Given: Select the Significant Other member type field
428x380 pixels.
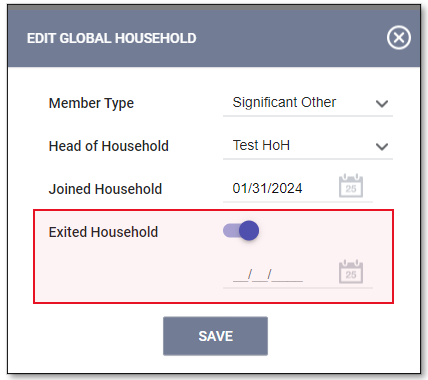Looking at the screenshot, I should [x=308, y=103].
